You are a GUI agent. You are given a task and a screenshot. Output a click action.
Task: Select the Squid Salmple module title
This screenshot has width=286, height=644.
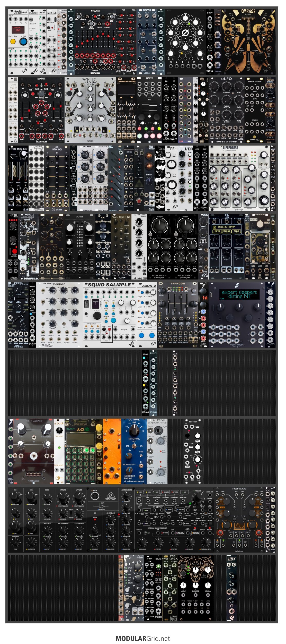coord(109,285)
